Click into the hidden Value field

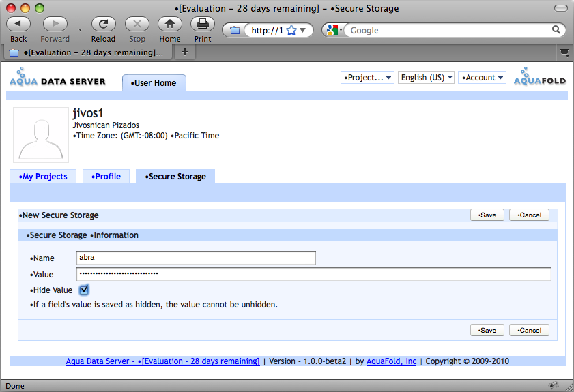tap(314, 274)
